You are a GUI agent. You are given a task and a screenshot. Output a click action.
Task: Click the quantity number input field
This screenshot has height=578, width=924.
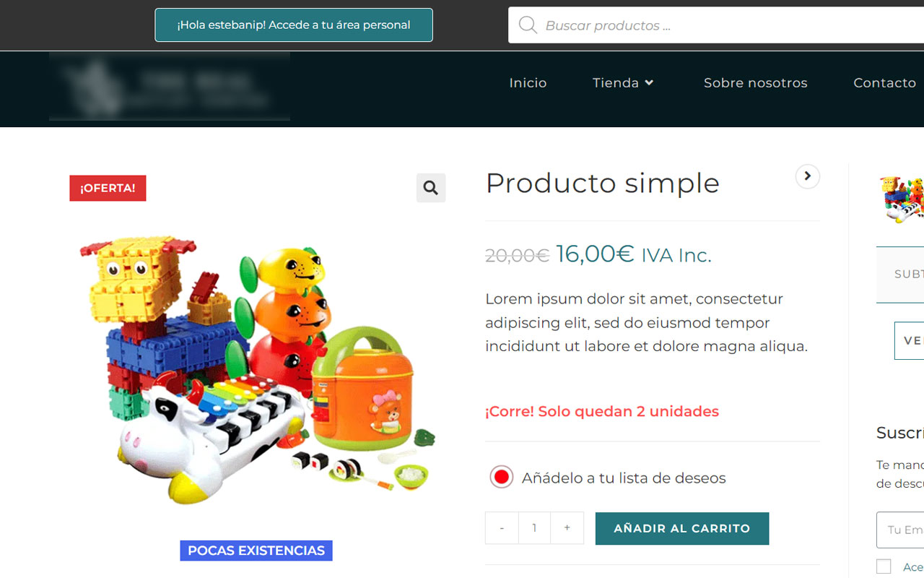(534, 528)
